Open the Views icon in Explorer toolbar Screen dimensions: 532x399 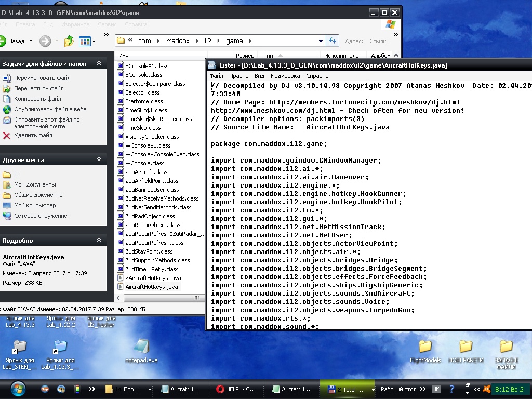point(84,41)
